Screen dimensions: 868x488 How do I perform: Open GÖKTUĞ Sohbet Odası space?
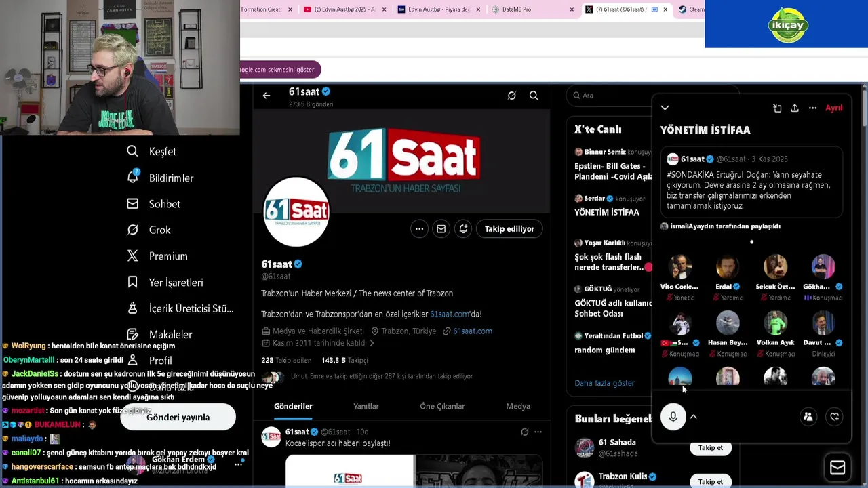(x=613, y=301)
